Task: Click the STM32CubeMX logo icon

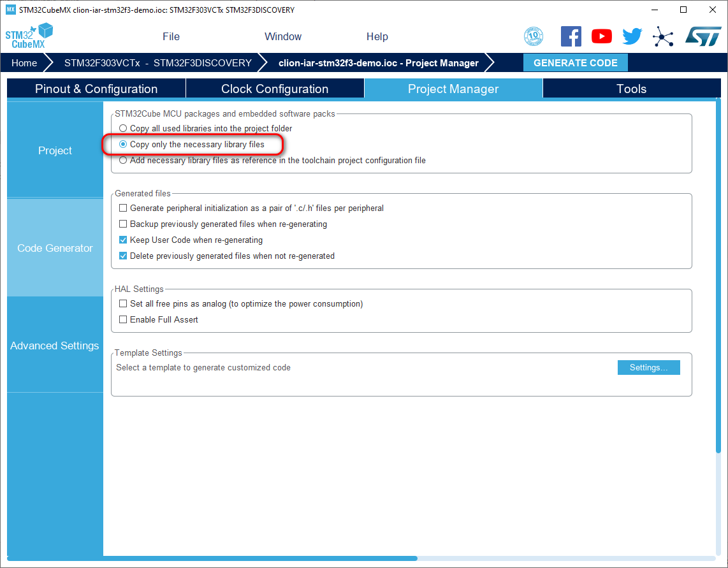Action: [29, 36]
